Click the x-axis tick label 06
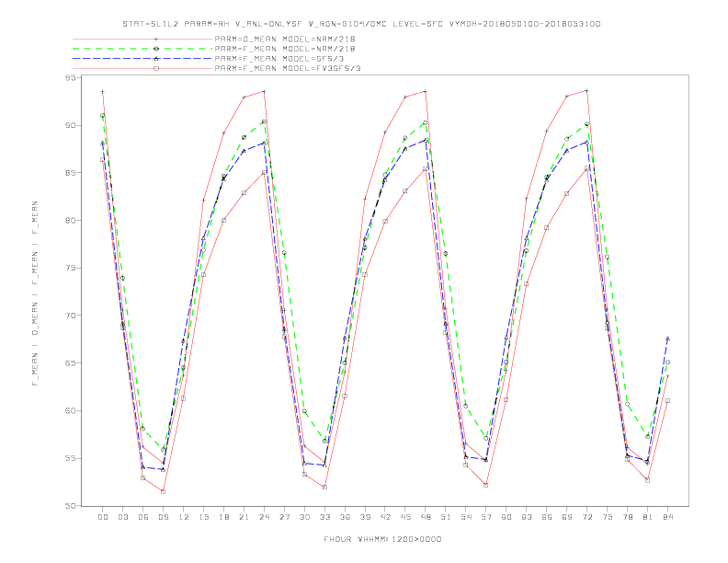 point(143,517)
